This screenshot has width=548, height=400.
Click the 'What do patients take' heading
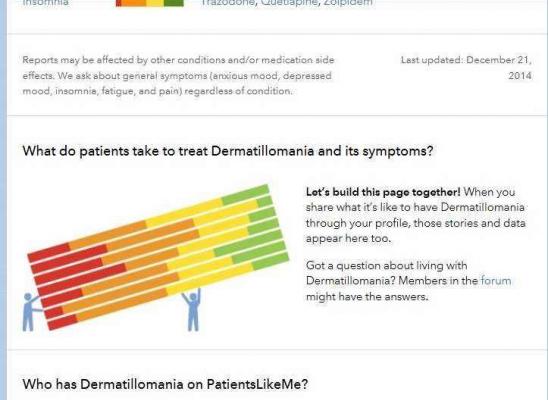click(x=228, y=151)
